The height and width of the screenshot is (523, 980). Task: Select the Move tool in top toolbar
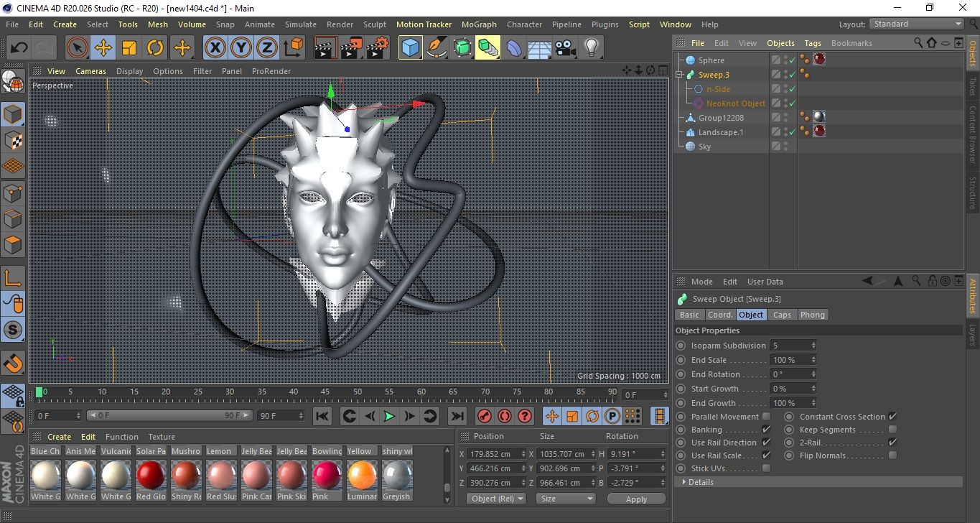click(x=103, y=48)
